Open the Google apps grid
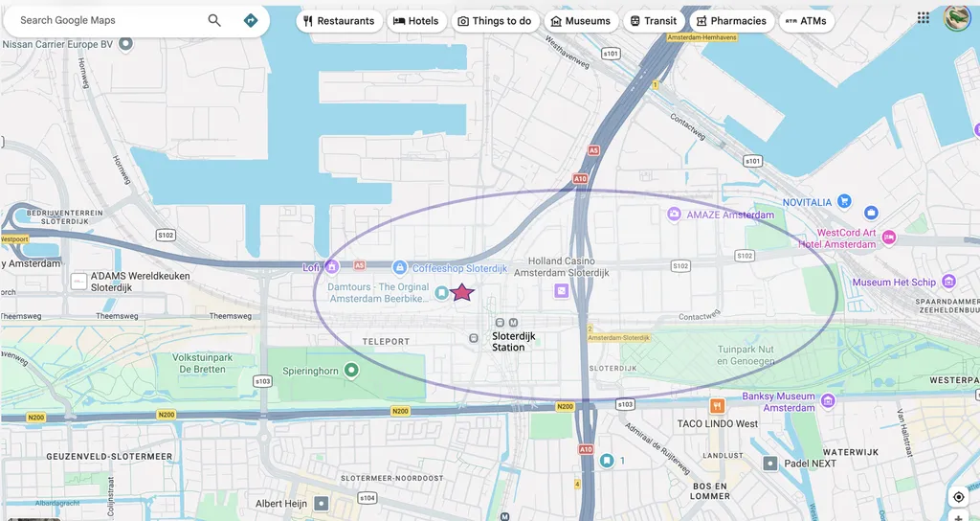 pos(923,18)
